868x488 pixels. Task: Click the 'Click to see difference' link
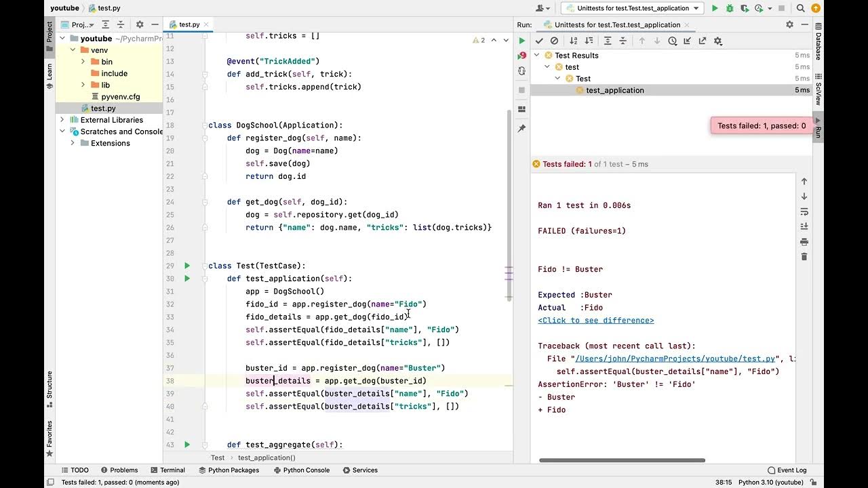596,321
